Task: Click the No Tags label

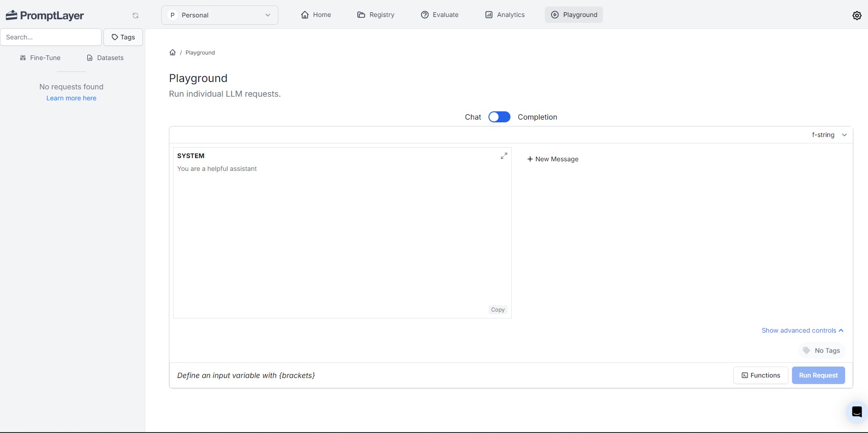Action: pos(822,351)
